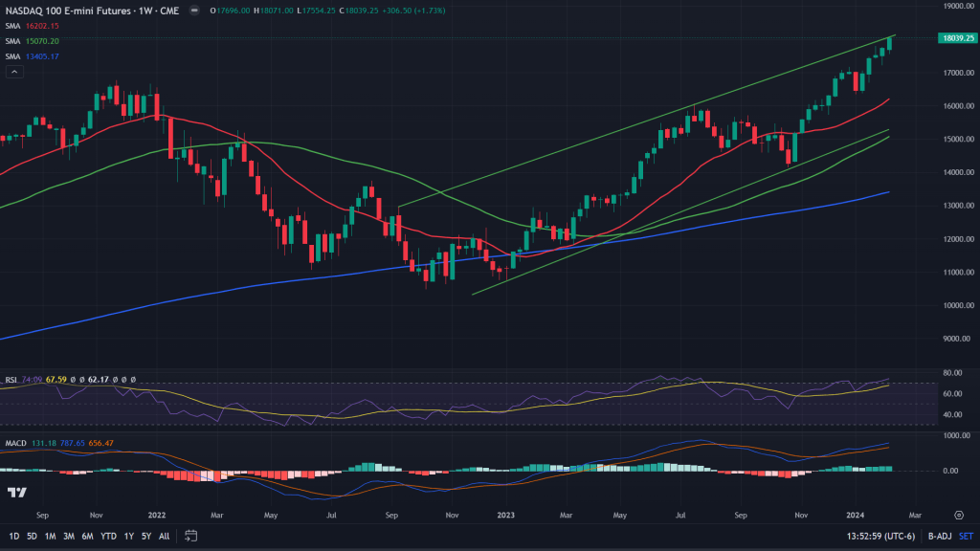Set the chart range to 1Y
This screenshot has height=551, width=980.
128,536
